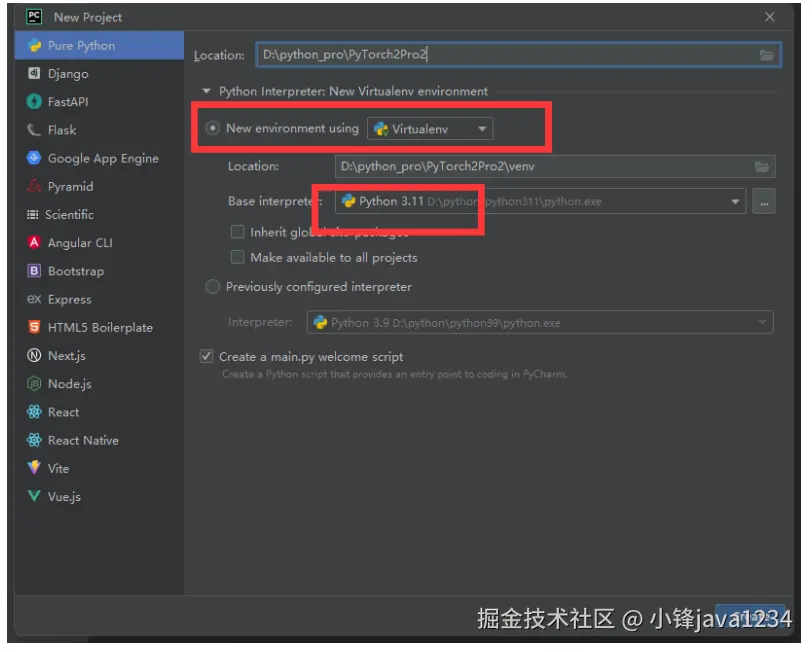812x652 pixels.
Task: Select Express label in project list
Action: tap(69, 299)
